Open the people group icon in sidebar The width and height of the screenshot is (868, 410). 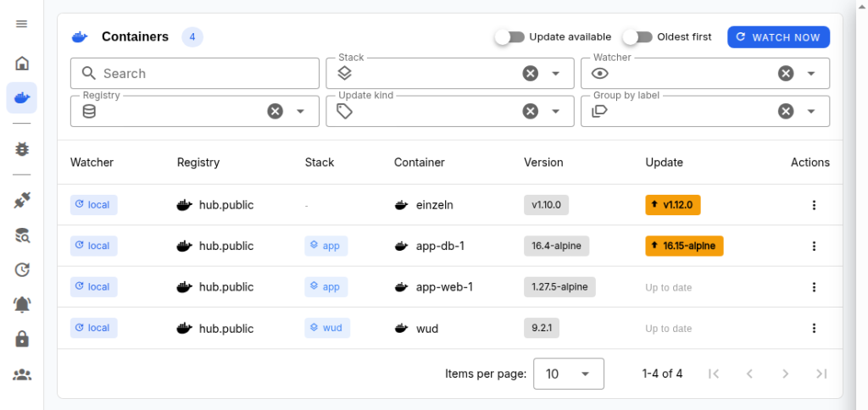[x=21, y=374]
